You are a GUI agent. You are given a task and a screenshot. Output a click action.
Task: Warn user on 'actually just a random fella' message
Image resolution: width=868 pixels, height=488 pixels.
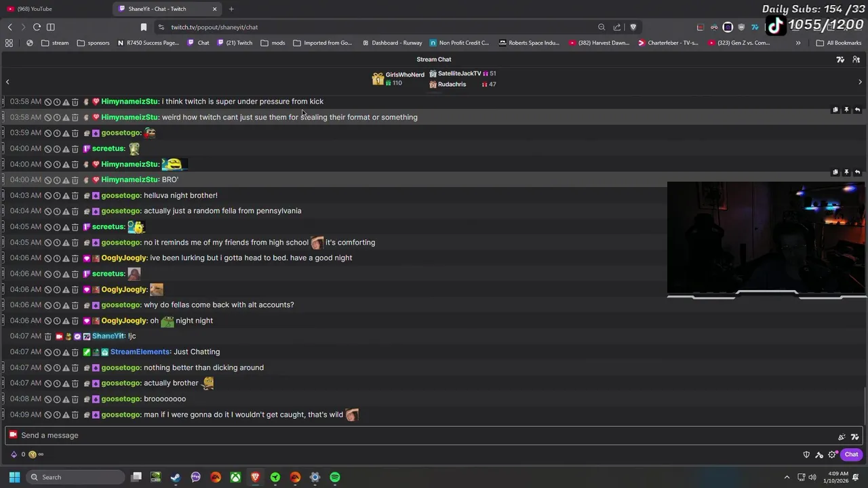click(66, 211)
